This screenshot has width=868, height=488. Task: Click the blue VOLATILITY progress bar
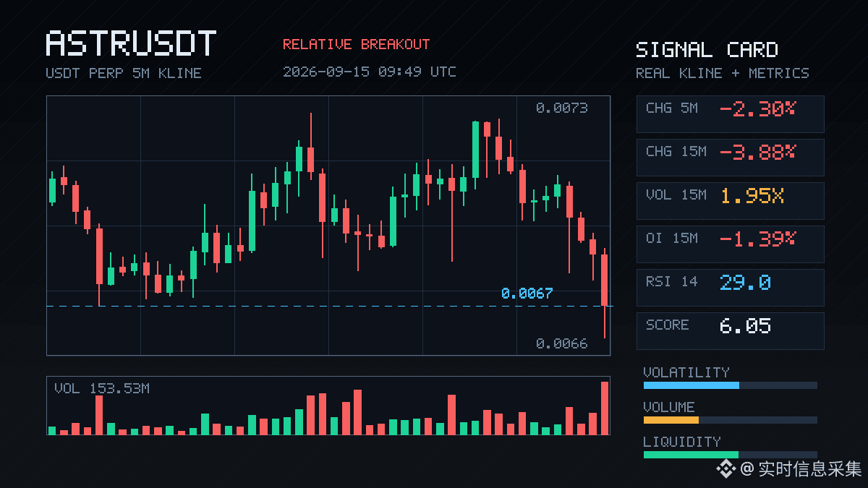(692, 385)
